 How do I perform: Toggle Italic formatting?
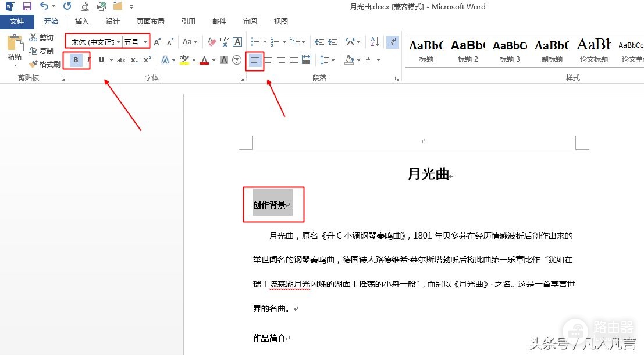click(88, 60)
